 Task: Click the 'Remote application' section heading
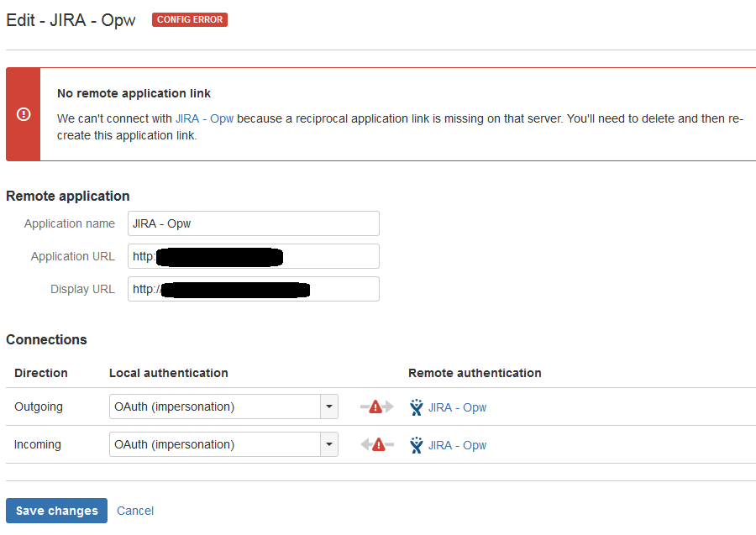(68, 196)
